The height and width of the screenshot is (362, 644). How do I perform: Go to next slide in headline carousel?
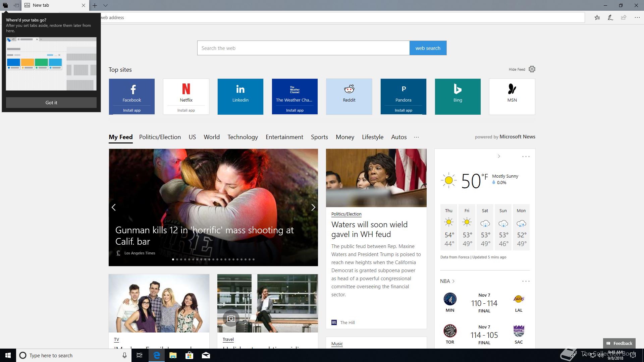tap(313, 207)
